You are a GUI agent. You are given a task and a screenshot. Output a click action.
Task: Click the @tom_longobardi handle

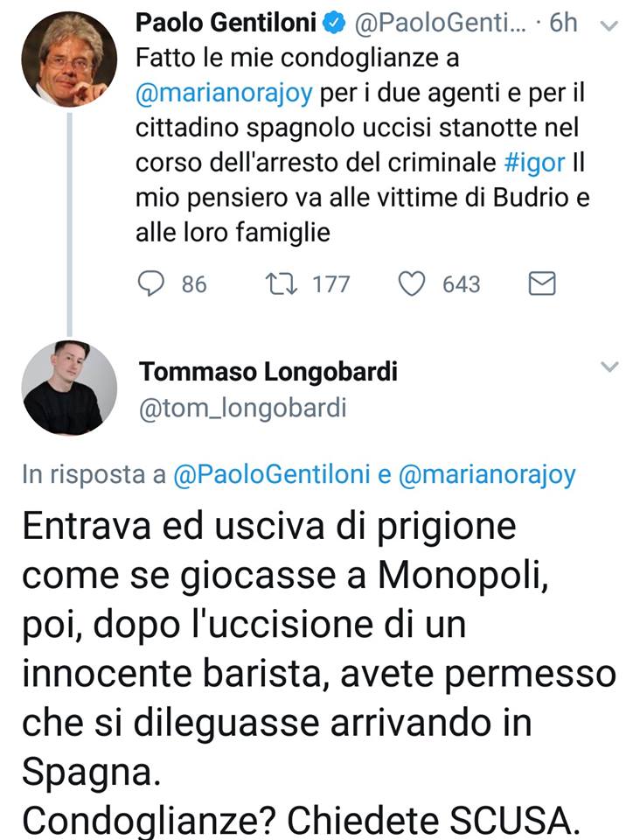tap(242, 408)
